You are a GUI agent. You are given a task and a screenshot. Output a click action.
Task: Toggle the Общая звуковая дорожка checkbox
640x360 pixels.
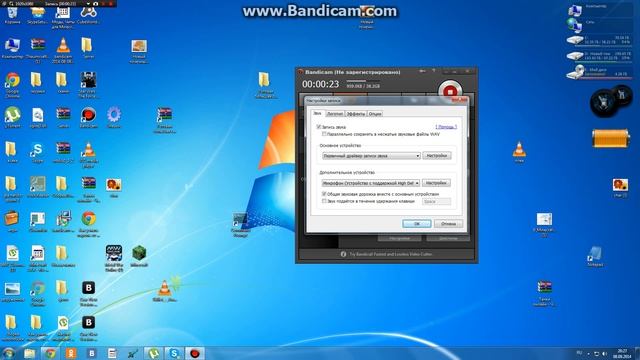[324, 194]
